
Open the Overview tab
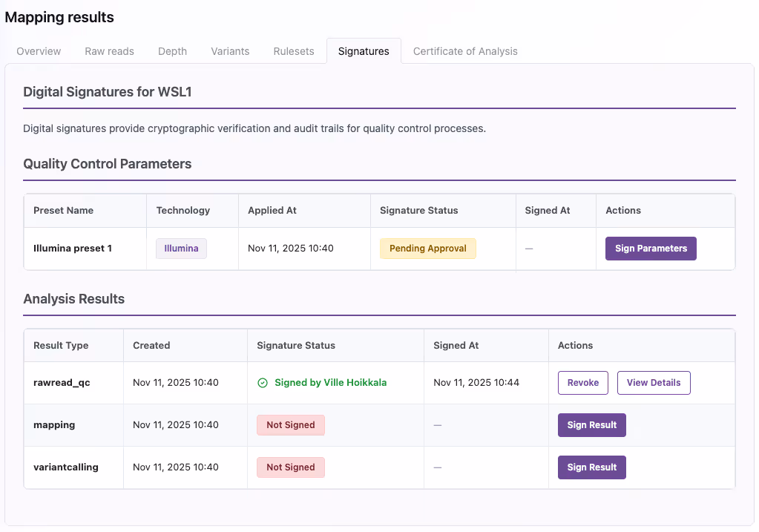tap(39, 51)
